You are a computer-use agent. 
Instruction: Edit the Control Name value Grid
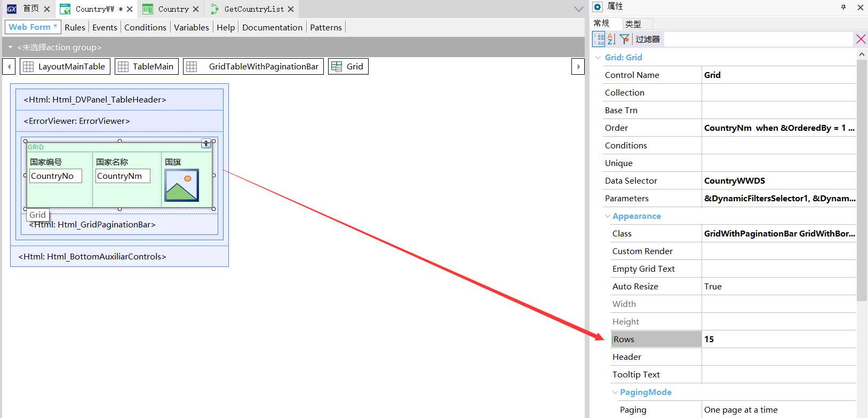point(778,75)
